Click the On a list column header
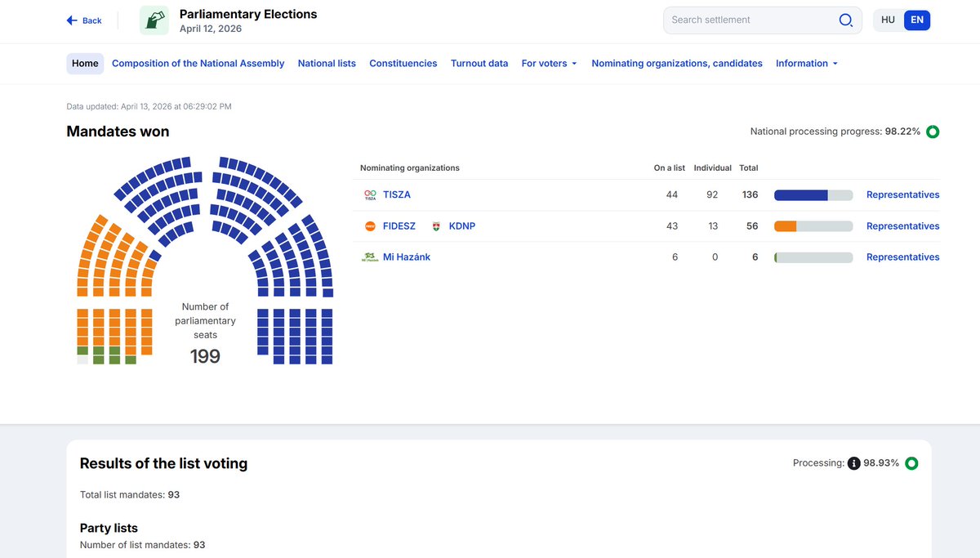 [670, 168]
